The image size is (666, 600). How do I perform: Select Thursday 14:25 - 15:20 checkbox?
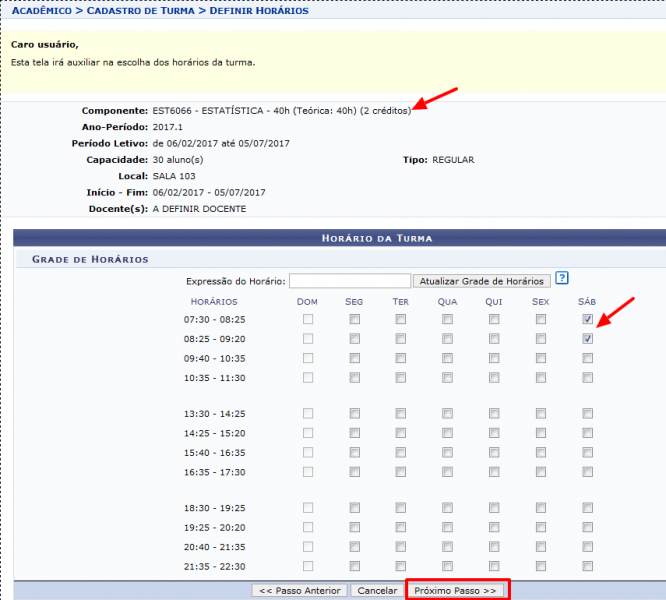494,434
